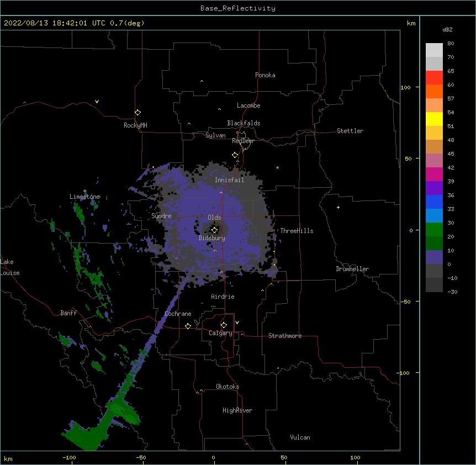Select the yellow 51-54 dBZ swatch
The width and height of the screenshot is (476, 465).
[434, 119]
